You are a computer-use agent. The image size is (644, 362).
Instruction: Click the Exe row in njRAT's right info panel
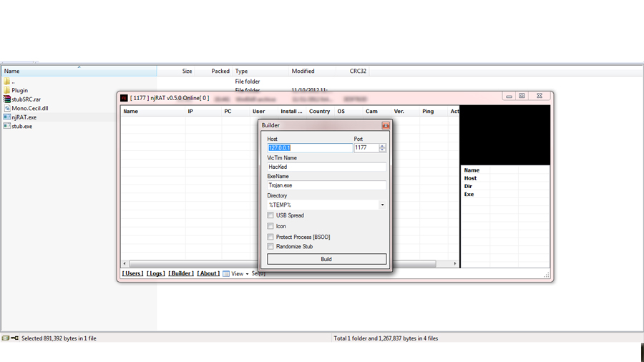point(504,194)
